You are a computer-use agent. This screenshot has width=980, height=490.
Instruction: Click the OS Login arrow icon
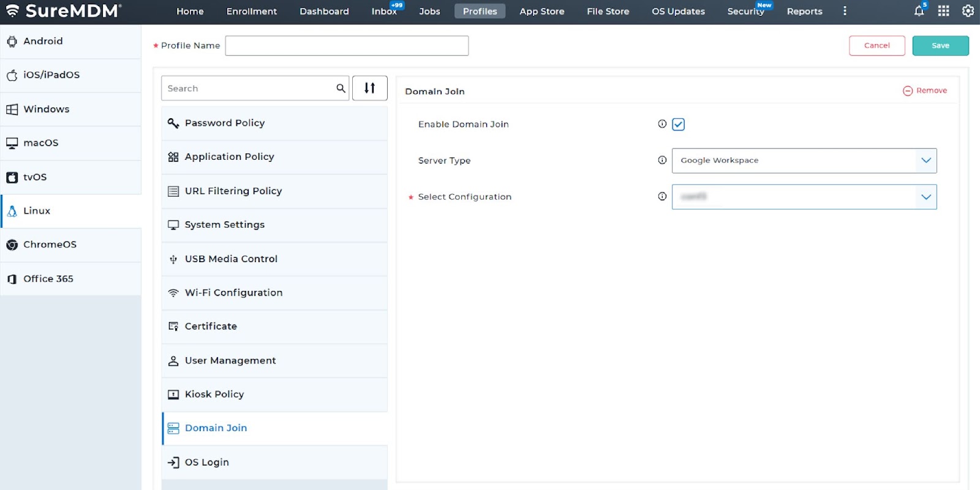coord(173,462)
